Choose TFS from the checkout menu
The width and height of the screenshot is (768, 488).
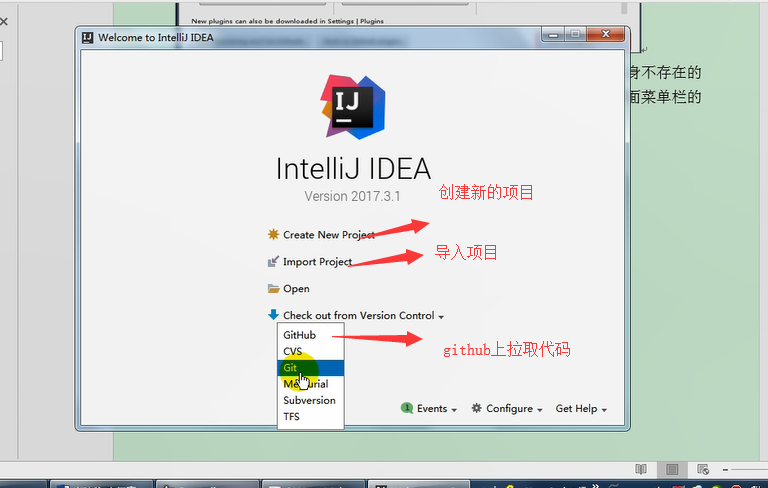point(311,416)
